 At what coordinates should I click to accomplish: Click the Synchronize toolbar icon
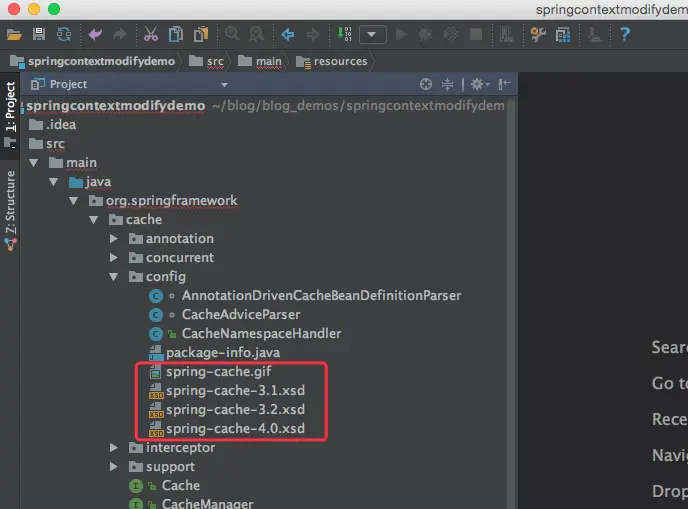[64, 34]
